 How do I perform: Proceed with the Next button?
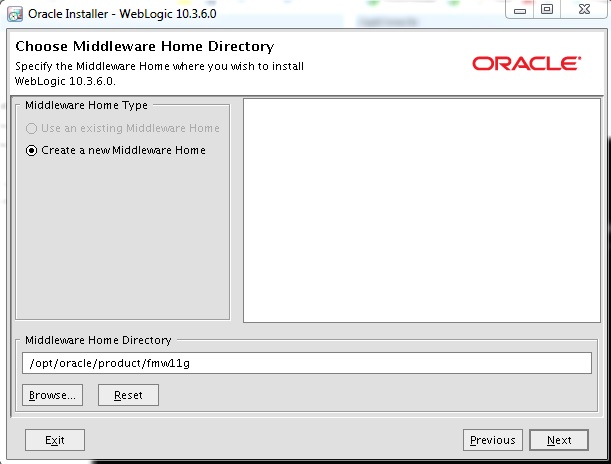click(559, 440)
